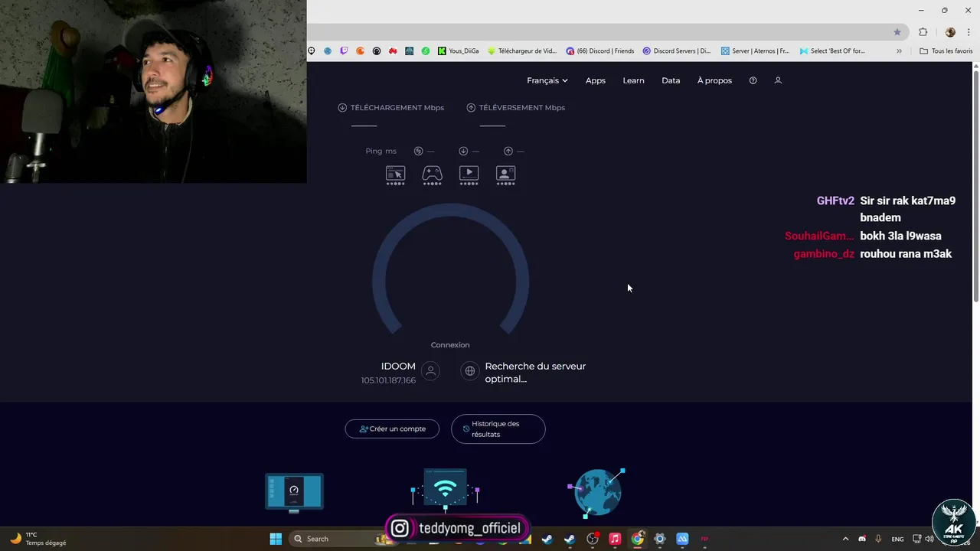Viewport: 980px width, 551px height.
Task: Open the first Steam taskbar icon
Action: pos(547,539)
